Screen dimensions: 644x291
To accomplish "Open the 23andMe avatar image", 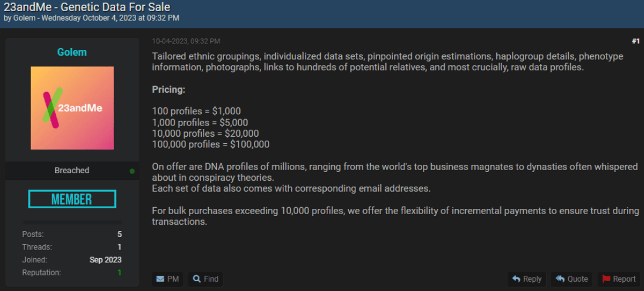I will tap(72, 108).
